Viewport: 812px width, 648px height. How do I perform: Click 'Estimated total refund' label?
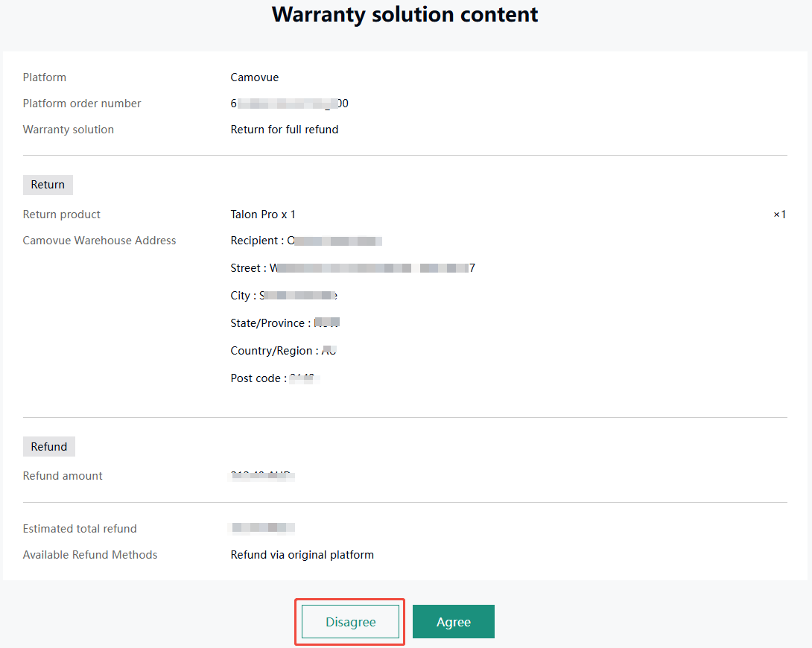coord(80,529)
